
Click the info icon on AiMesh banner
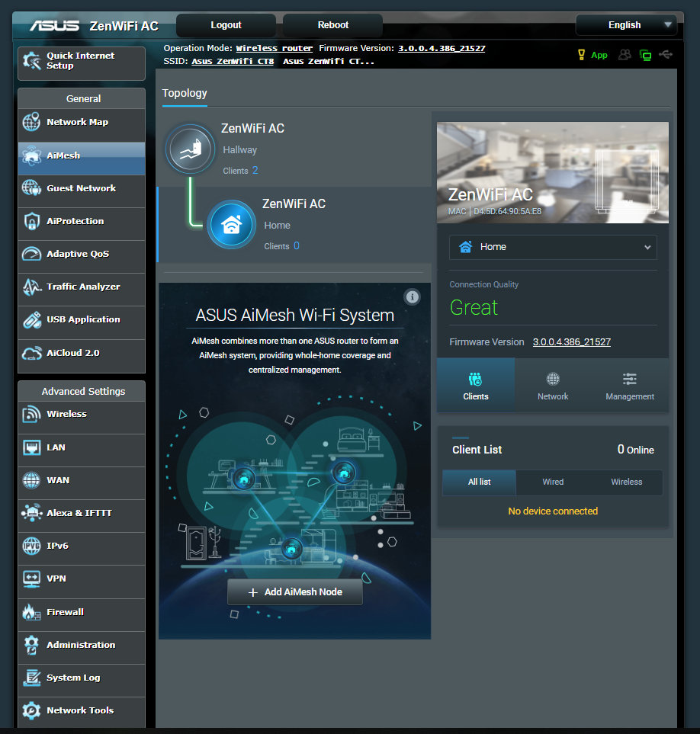pos(413,296)
